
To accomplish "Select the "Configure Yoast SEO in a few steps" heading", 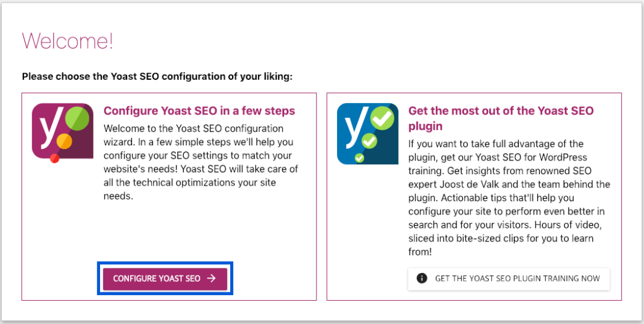I will [x=199, y=111].
